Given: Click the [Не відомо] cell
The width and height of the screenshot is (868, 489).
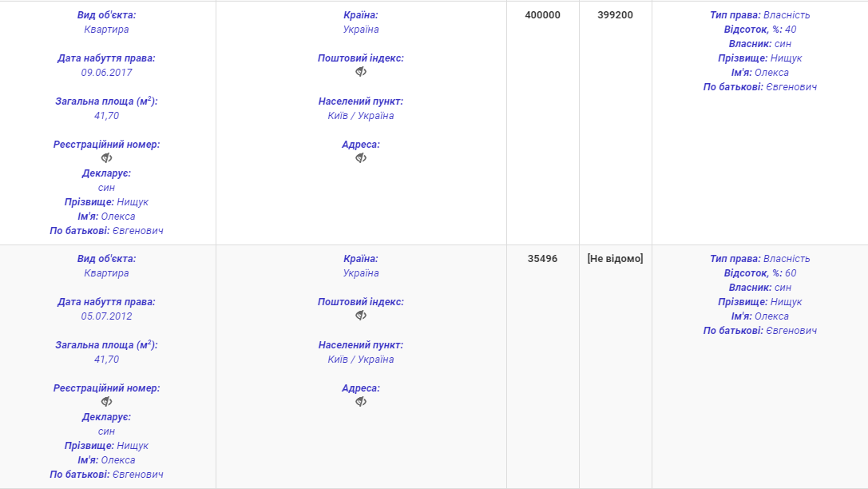Looking at the screenshot, I should click(x=615, y=259).
